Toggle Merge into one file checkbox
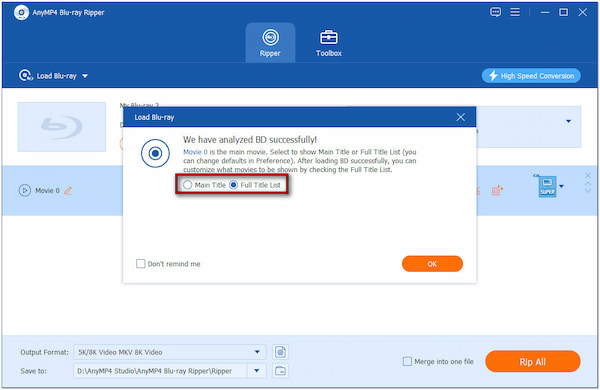 click(407, 361)
